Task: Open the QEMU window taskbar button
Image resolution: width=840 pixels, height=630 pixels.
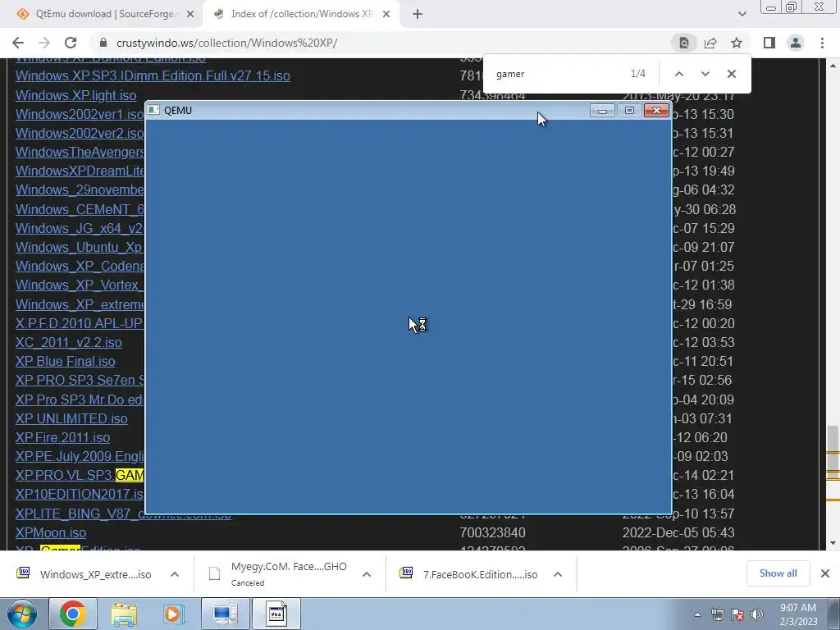Action: coord(276,614)
